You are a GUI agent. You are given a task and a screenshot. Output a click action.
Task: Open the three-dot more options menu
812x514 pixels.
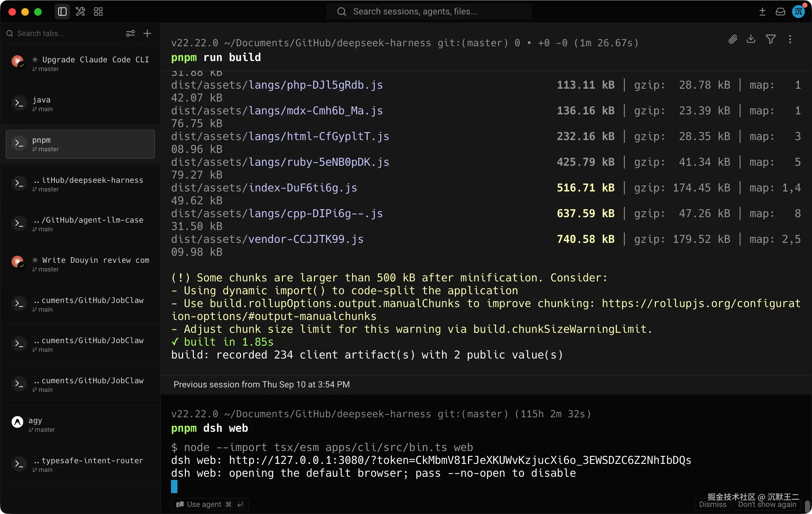tap(790, 39)
